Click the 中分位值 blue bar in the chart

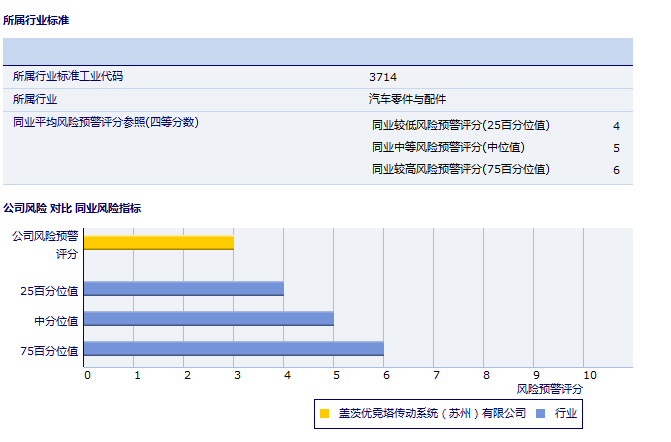208,319
